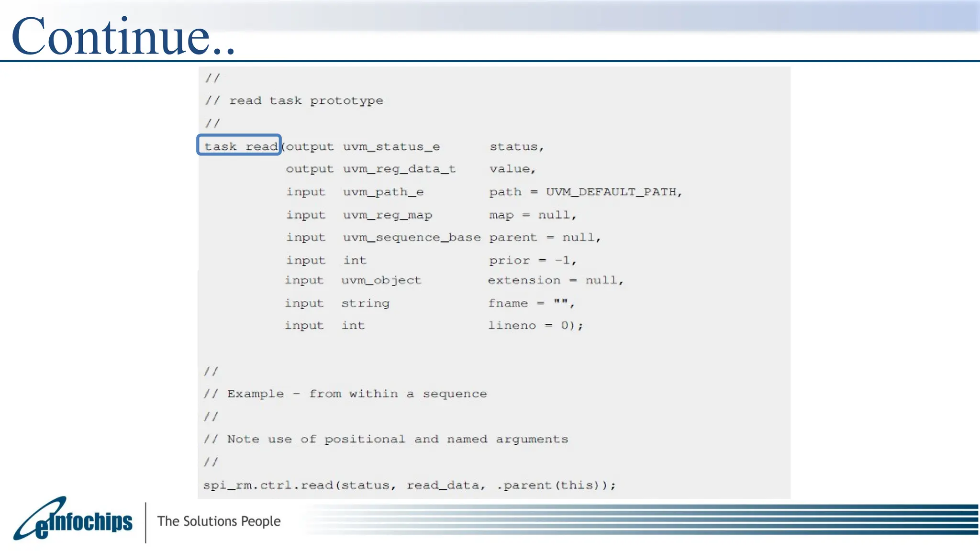
Task: Click the '.parent(this)' named argument
Action: click(x=555, y=485)
